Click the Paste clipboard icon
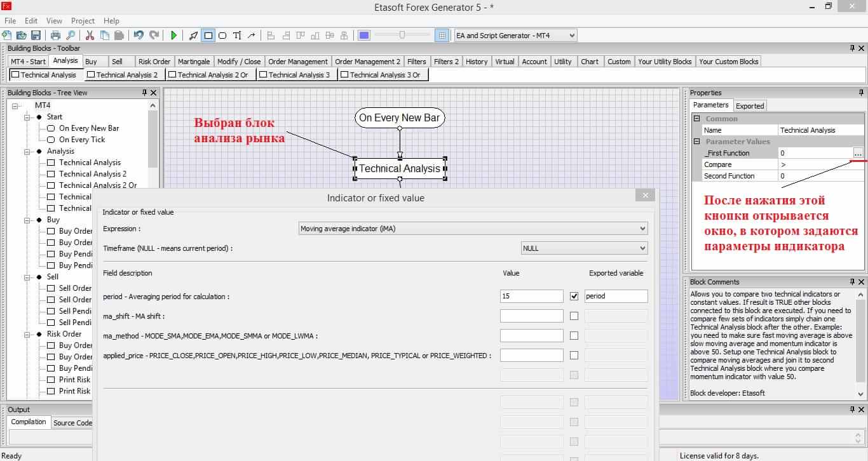The width and height of the screenshot is (868, 461). pyautogui.click(x=118, y=36)
